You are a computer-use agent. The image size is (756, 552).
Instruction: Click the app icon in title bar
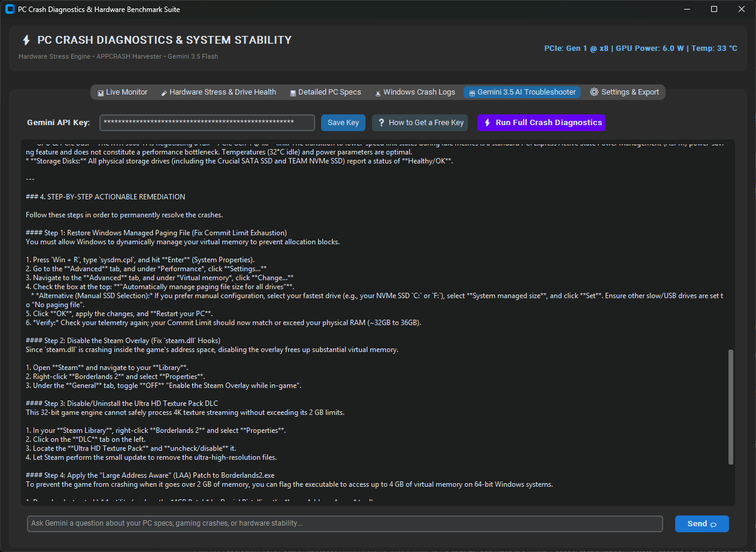point(10,9)
